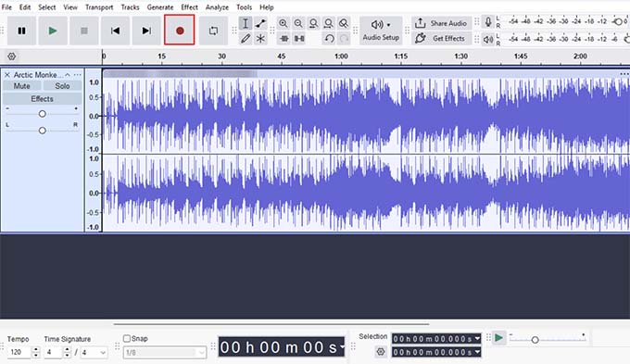The width and height of the screenshot is (630, 364).
Task: Open the track Effects panel
Action: pyautogui.click(x=43, y=99)
